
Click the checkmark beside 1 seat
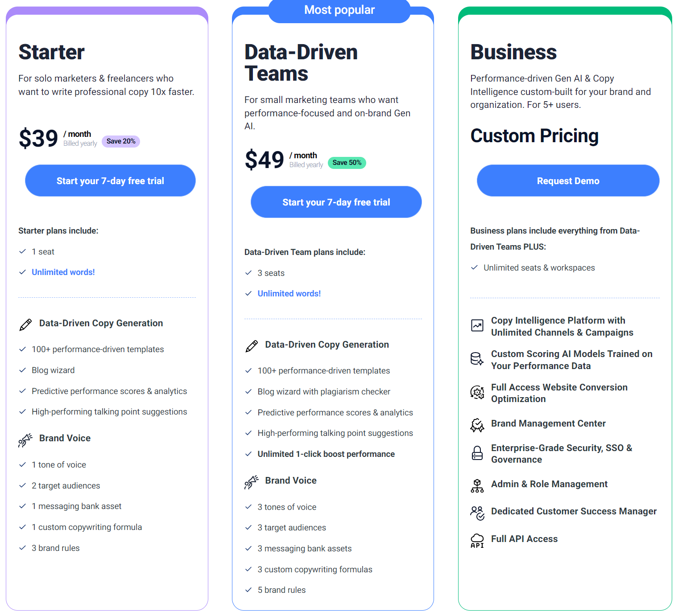pyautogui.click(x=23, y=251)
